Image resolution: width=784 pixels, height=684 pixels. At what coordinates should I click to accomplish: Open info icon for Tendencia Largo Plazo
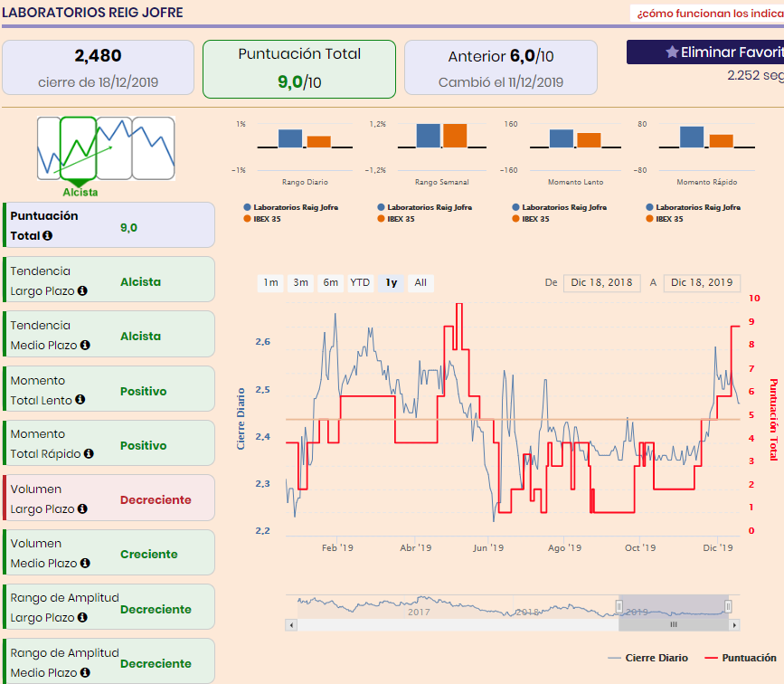tap(82, 290)
